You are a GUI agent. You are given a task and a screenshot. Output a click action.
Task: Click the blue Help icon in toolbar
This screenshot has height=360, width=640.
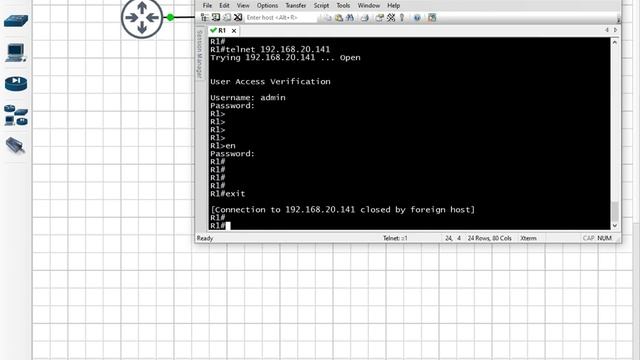tap(417, 18)
